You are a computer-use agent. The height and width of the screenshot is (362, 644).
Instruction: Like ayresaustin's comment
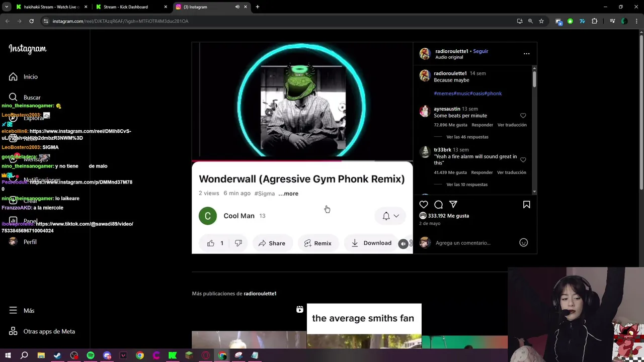pyautogui.click(x=523, y=116)
